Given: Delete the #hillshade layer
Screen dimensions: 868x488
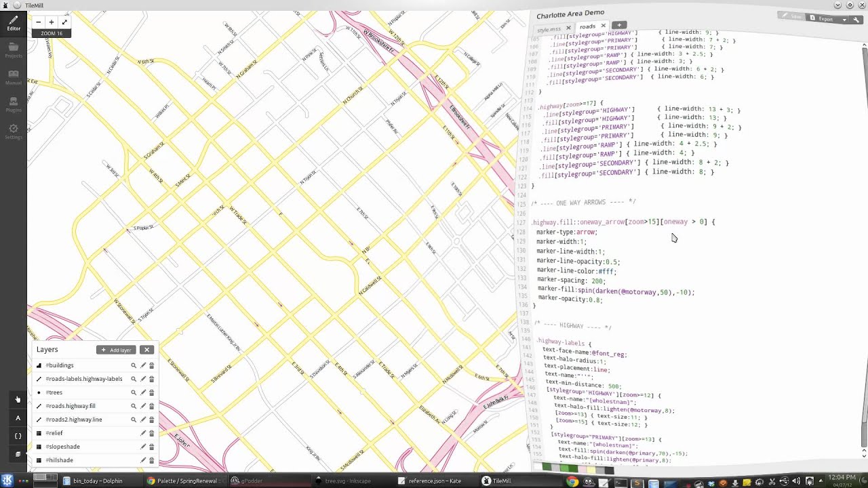Looking at the screenshot, I should [151, 460].
